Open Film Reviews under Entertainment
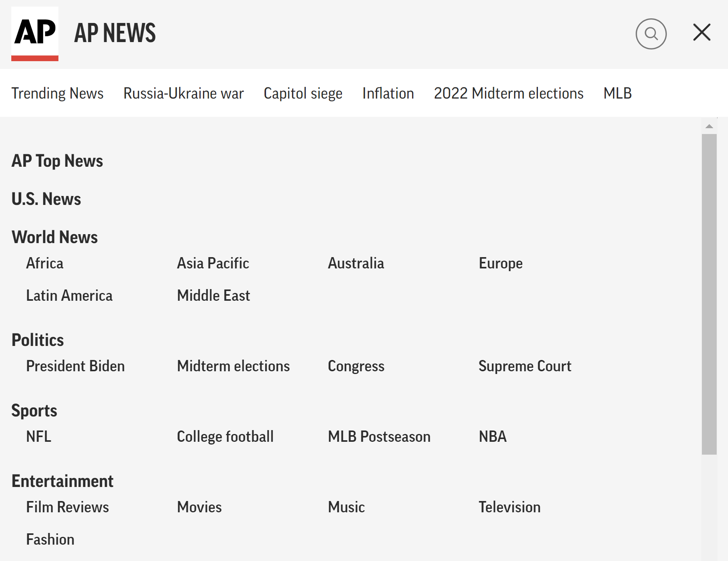 pyautogui.click(x=67, y=507)
